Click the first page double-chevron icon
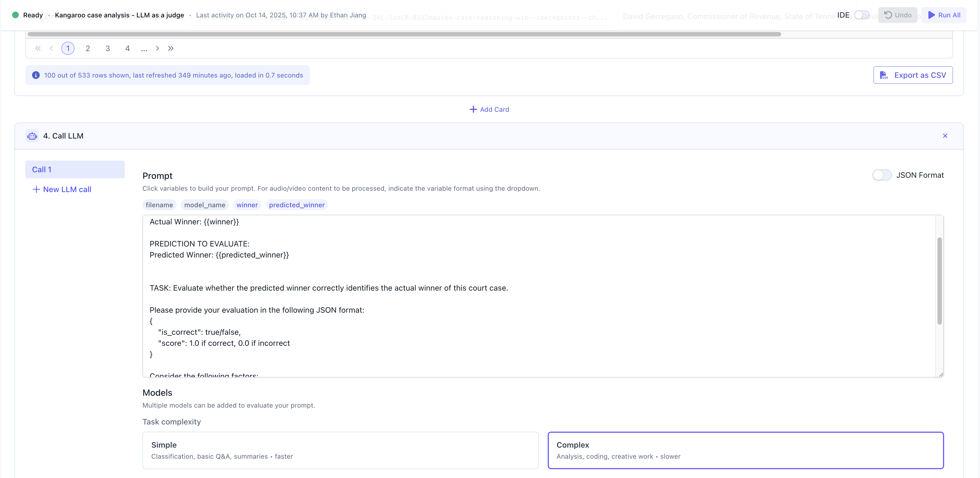The width and height of the screenshot is (980, 478). [x=38, y=48]
